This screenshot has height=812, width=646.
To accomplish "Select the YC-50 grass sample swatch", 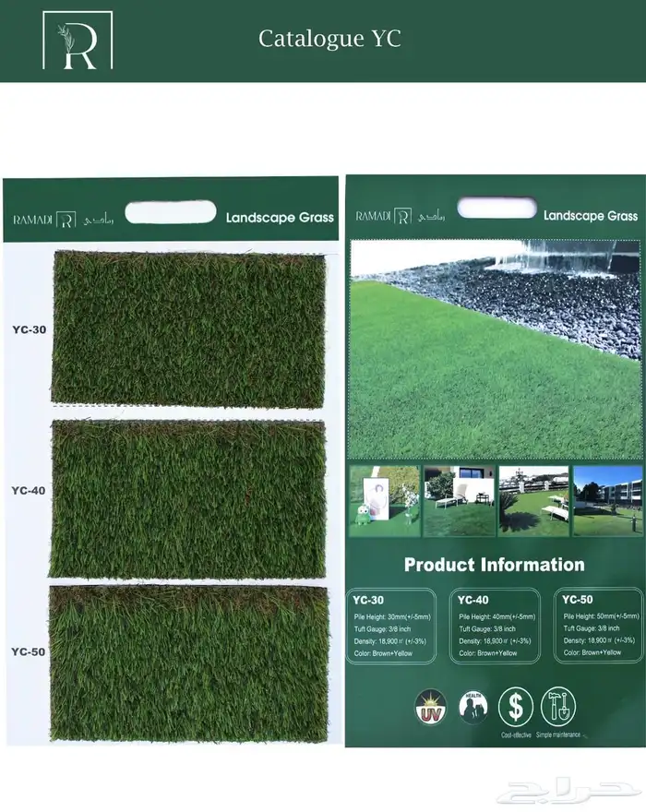I will tap(188, 663).
